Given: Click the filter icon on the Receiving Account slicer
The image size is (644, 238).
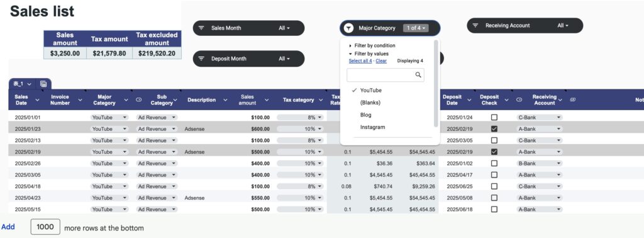Looking at the screenshot, I should [x=475, y=25].
